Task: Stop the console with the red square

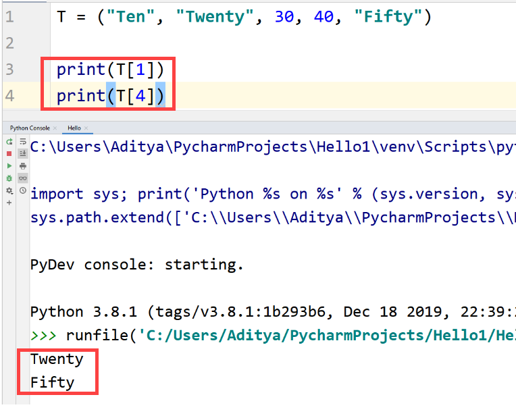Action: (9, 153)
